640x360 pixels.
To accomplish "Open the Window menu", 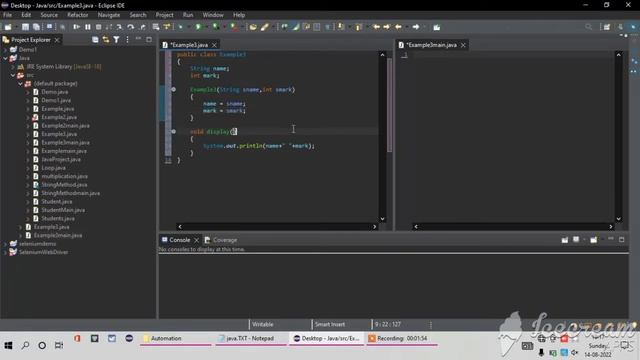I will coord(213,15).
